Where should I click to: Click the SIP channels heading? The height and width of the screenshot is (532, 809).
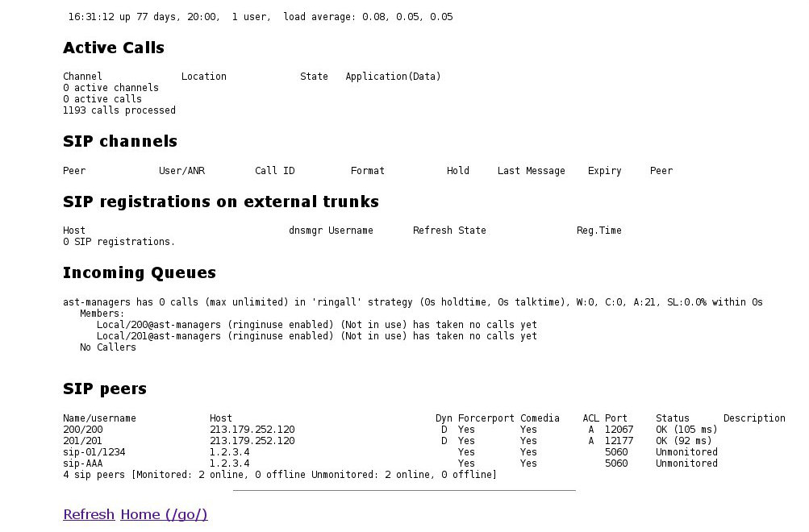point(120,141)
